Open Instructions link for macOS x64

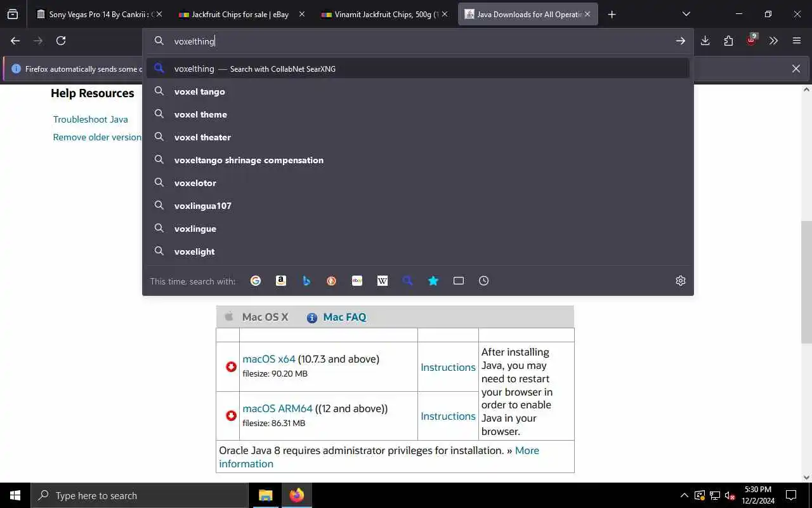(x=448, y=367)
